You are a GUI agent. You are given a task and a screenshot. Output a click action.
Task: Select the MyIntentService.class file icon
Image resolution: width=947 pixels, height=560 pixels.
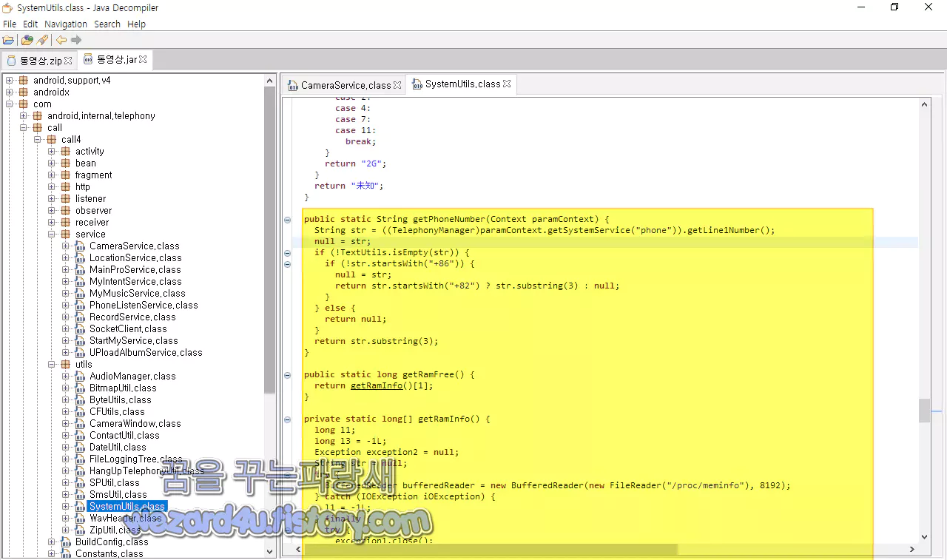(x=80, y=281)
